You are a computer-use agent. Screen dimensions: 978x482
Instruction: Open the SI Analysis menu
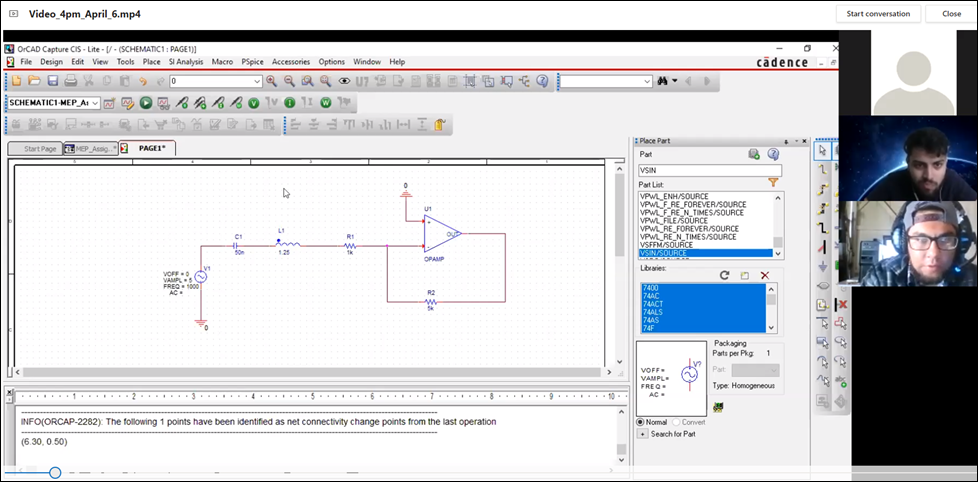(x=186, y=62)
